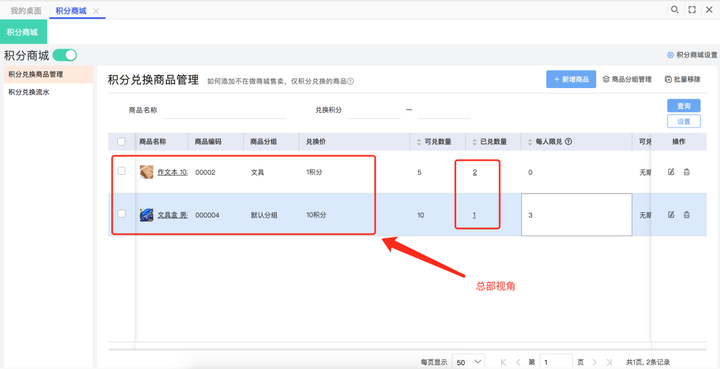The height and width of the screenshot is (369, 720).
Task: Edit the 每人限兑 field showing 3
Action: tap(577, 215)
